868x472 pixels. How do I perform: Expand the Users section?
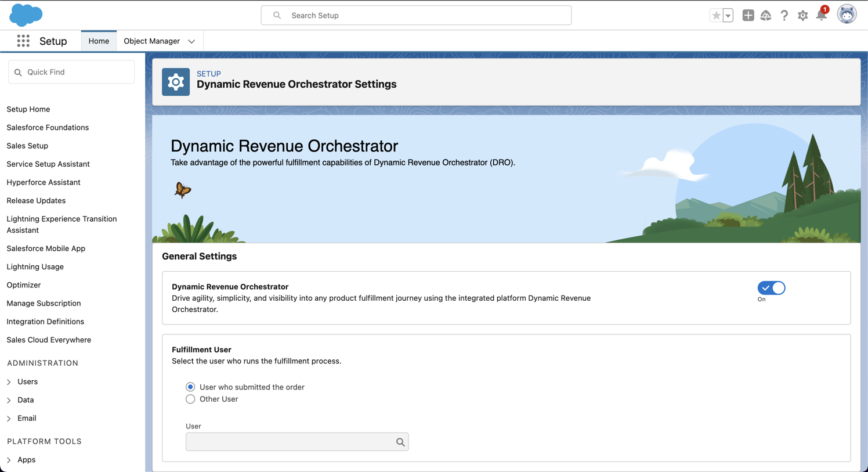9,382
